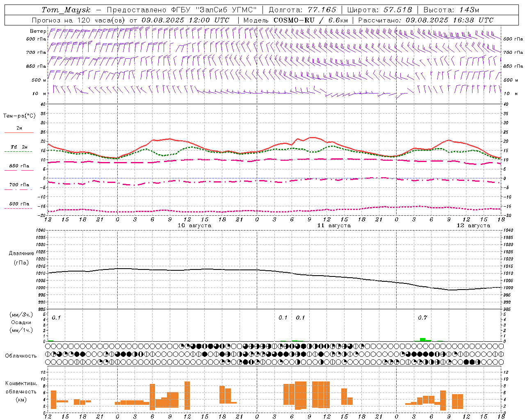Image resolution: width=525 pixels, height=420 pixels.
Task: Click the Tom_Maysk station name title
Action: 66,10
